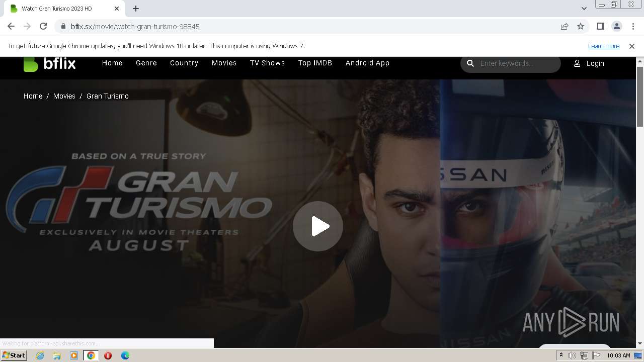Open Microsoft Edge from taskbar

click(x=125, y=355)
